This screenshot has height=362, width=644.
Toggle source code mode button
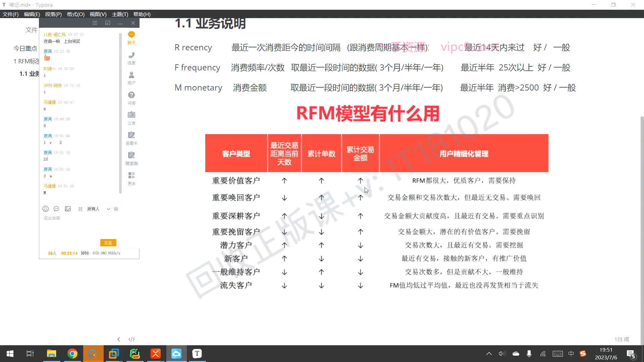131,339
